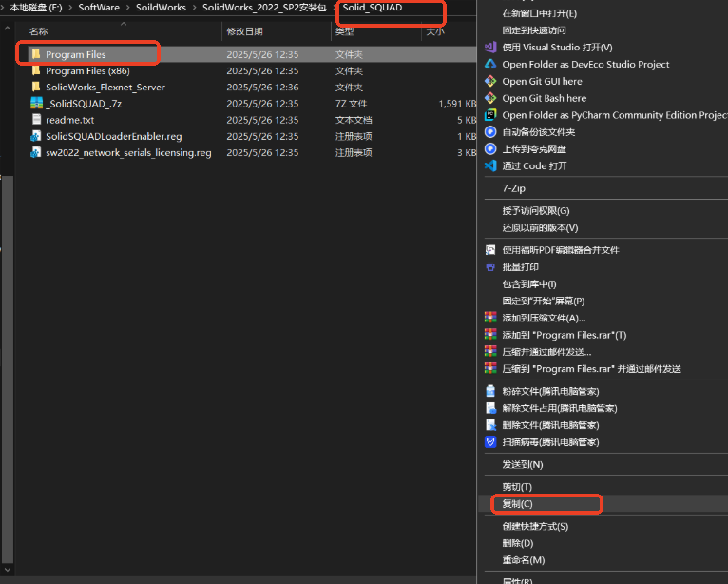728x584 pixels.
Task: Select sw2022_network_serials_licensing.reg file name
Action: point(128,152)
